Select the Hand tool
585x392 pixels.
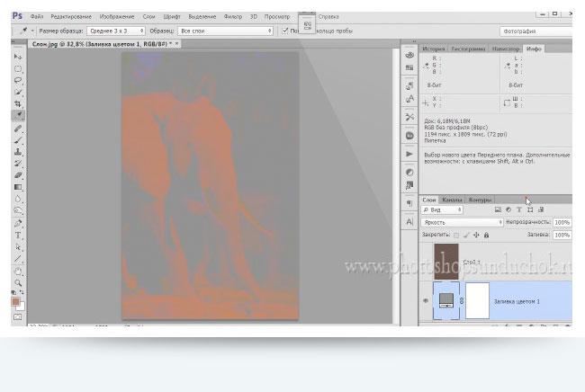click(18, 272)
